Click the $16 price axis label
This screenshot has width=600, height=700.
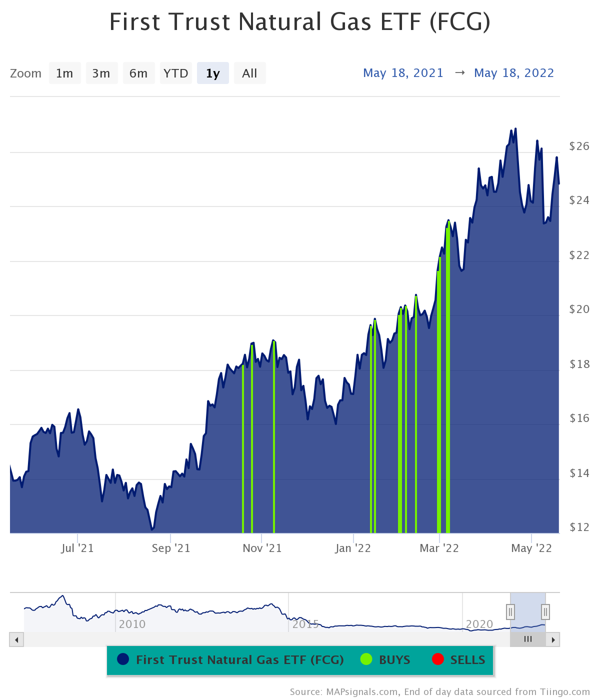(x=579, y=418)
